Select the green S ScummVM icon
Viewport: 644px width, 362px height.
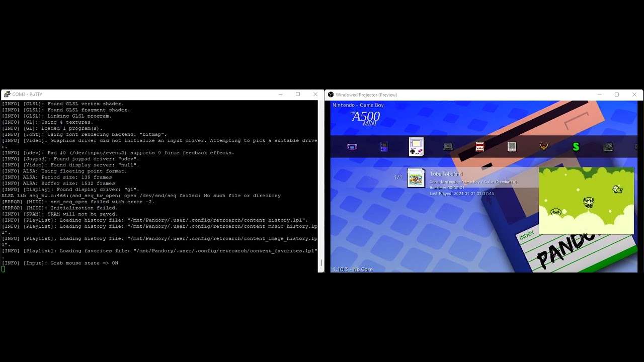point(576,147)
